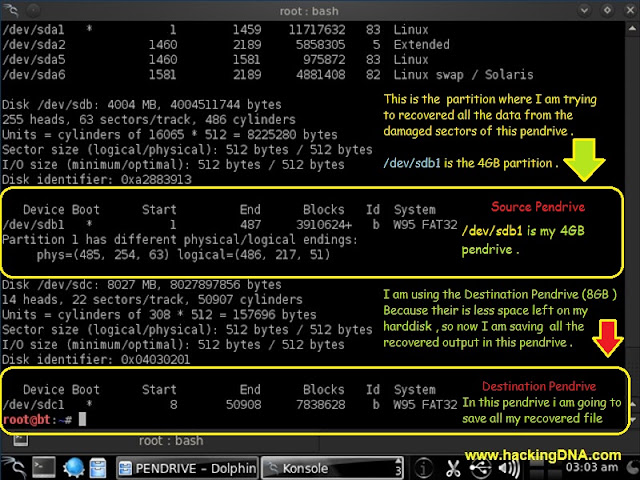Click the volume speaker icon
640x480 pixels.
pyautogui.click(x=509, y=468)
